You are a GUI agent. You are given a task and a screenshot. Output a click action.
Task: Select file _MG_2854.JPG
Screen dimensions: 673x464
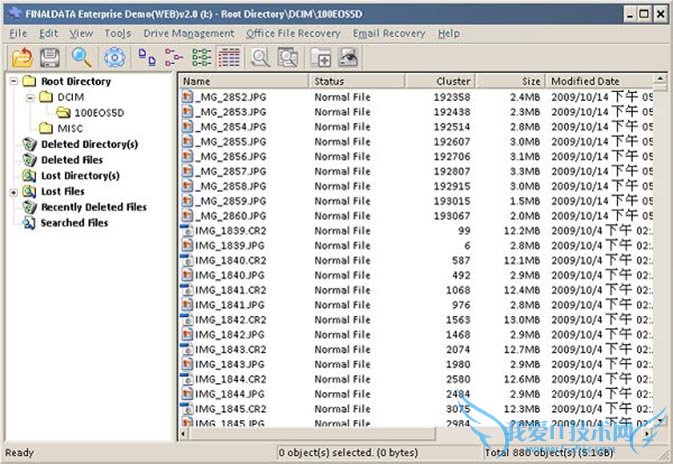coord(231,127)
